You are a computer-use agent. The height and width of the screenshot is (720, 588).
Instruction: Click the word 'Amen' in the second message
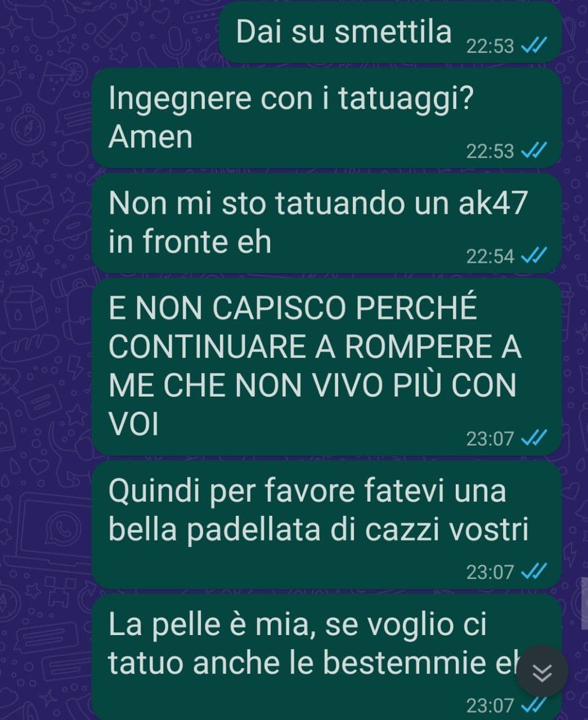tap(150, 137)
